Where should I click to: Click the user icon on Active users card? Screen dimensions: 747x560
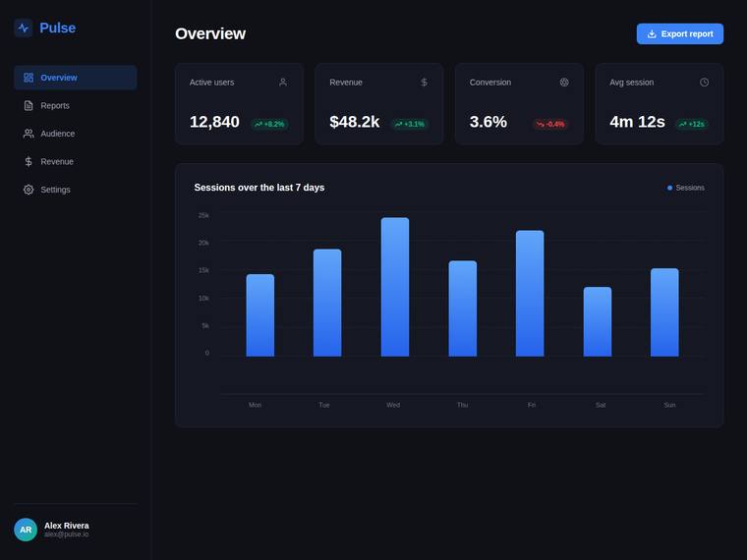pyautogui.click(x=283, y=83)
